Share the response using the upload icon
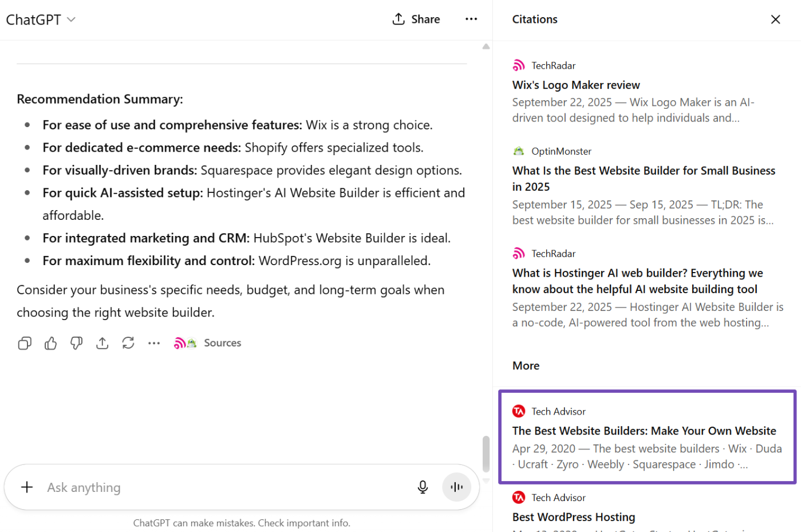Screen dimensions: 801x532 (x=102, y=343)
